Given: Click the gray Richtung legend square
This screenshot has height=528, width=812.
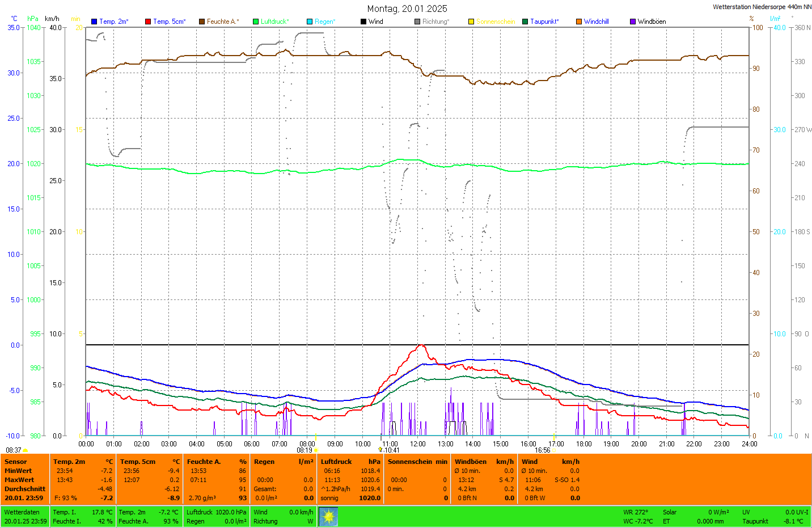Looking at the screenshot, I should click(x=417, y=22).
